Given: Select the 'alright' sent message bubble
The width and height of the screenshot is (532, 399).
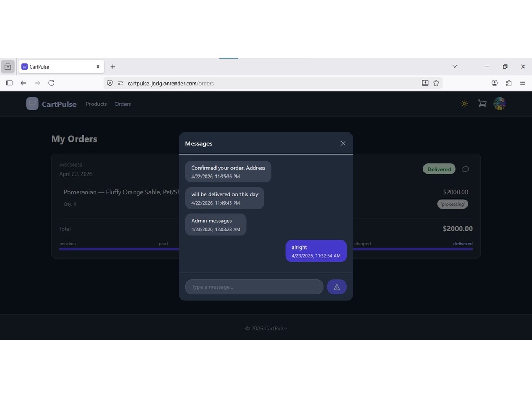Looking at the screenshot, I should (x=316, y=251).
